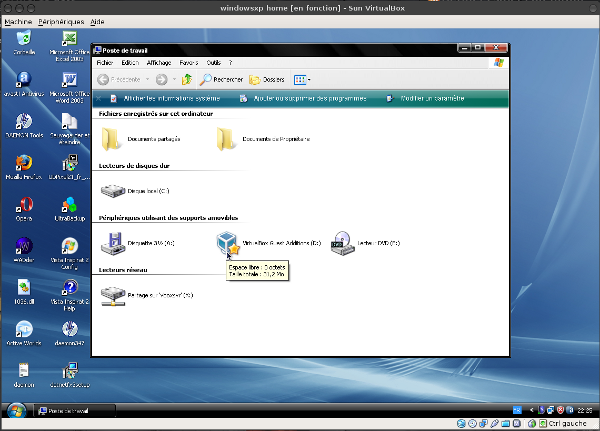The image size is (600, 431).
Task: Click Afficher les informations système link
Action: point(165,99)
